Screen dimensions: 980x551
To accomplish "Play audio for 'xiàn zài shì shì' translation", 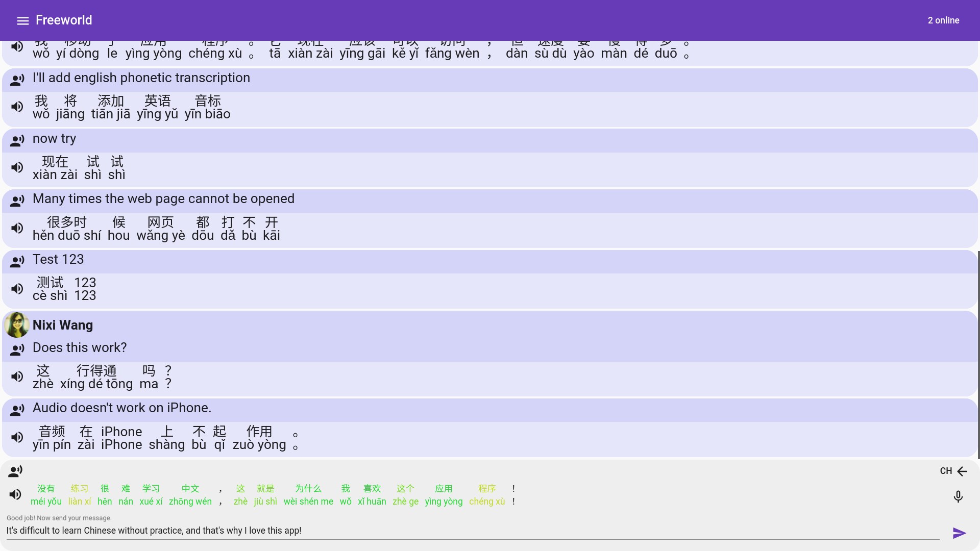I will tap(17, 167).
